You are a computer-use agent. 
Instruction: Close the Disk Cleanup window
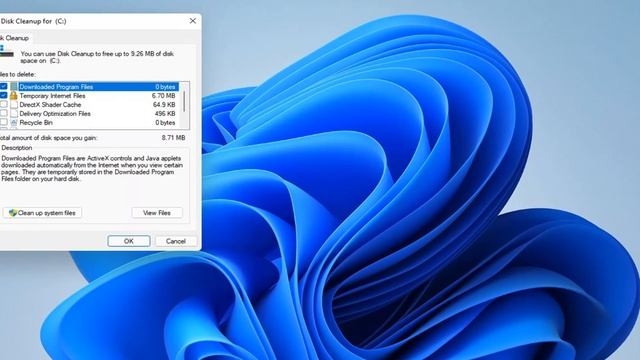193,21
